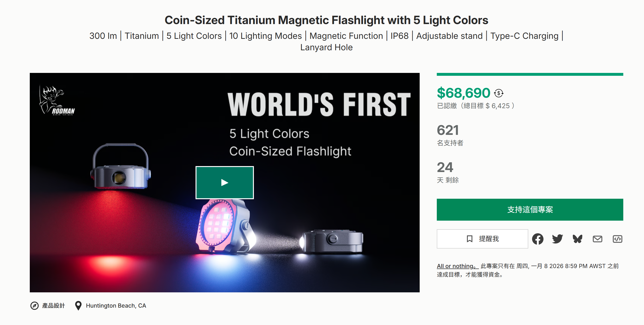Image resolution: width=644 pixels, height=325 pixels.
Task: Click the currency conversion icon beside $68,690
Action: pos(498,93)
